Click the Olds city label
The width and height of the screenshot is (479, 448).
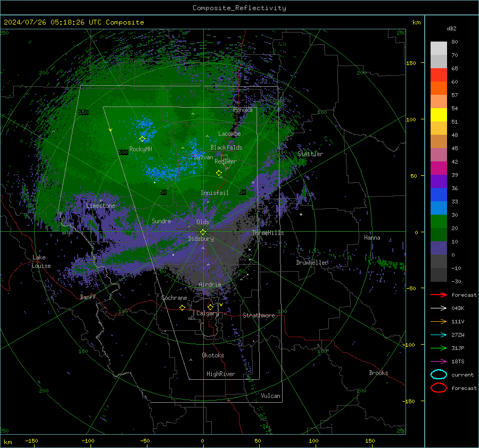[203, 222]
